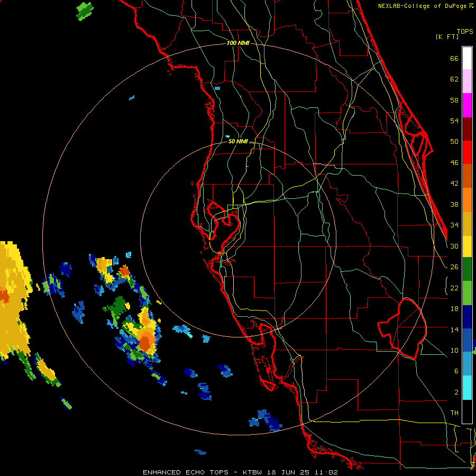The height and width of the screenshot is (476, 476).
Task: Click the 50 value on the legend
Action: click(x=454, y=142)
